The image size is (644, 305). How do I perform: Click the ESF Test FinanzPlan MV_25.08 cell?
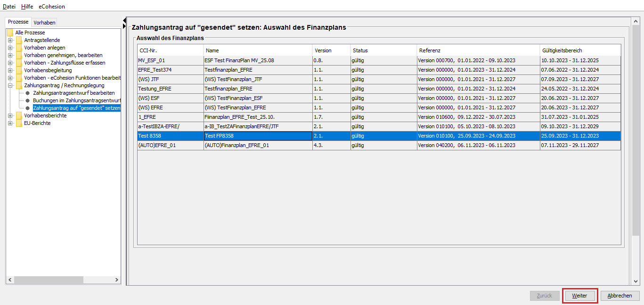[x=258, y=60]
